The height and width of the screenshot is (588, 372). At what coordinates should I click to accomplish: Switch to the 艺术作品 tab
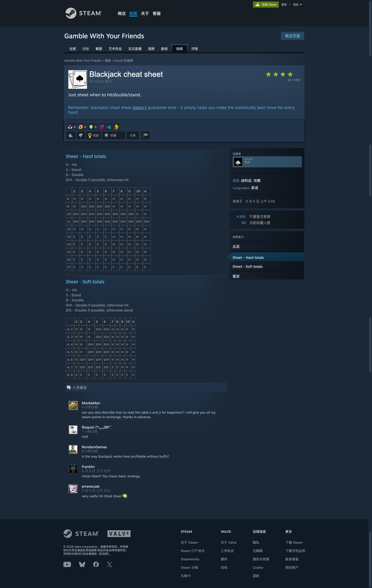115,49
